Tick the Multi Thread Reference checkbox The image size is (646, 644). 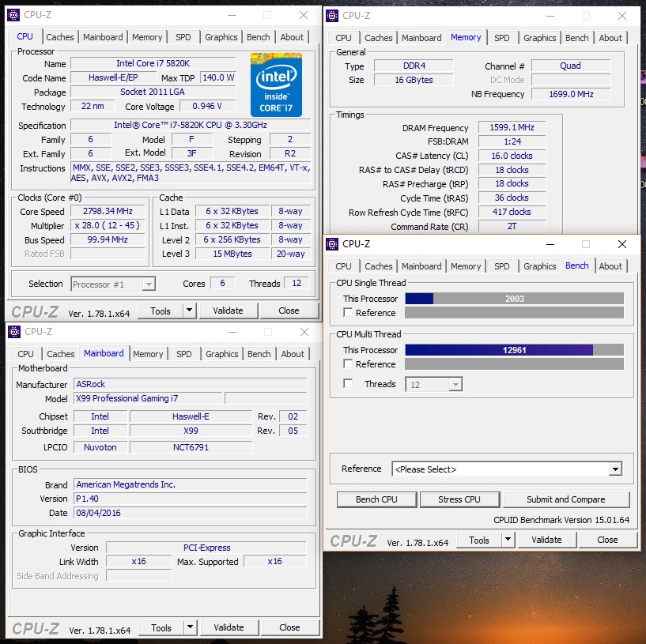348,364
